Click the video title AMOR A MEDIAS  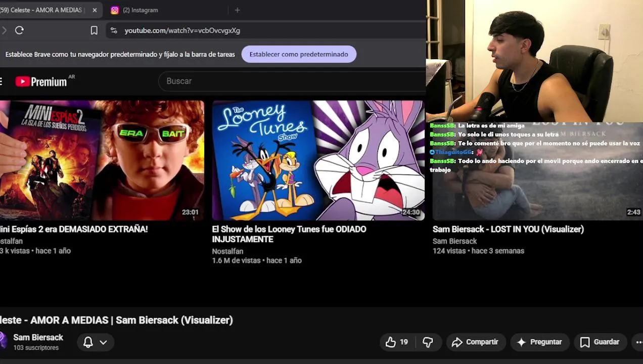[x=116, y=320]
